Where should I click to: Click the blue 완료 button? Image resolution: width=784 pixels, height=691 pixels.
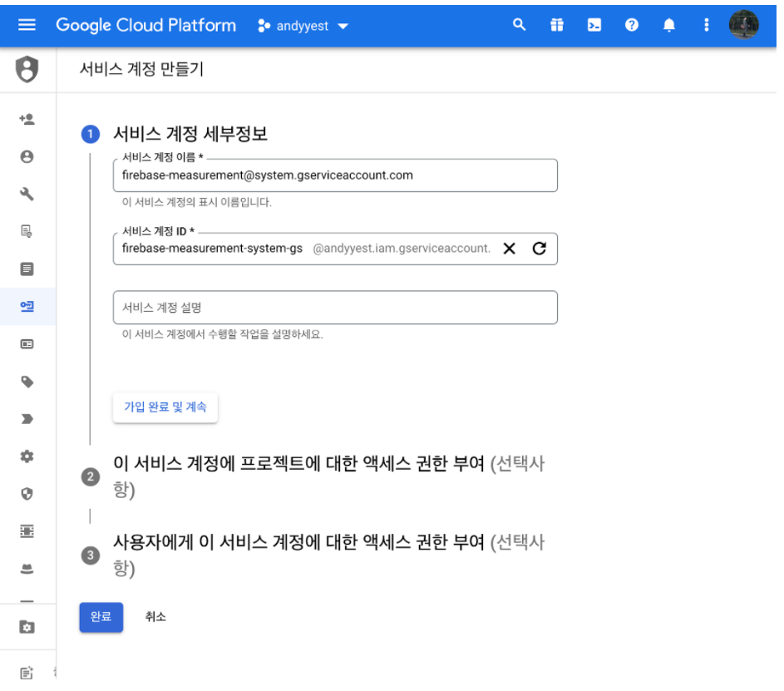pyautogui.click(x=101, y=617)
